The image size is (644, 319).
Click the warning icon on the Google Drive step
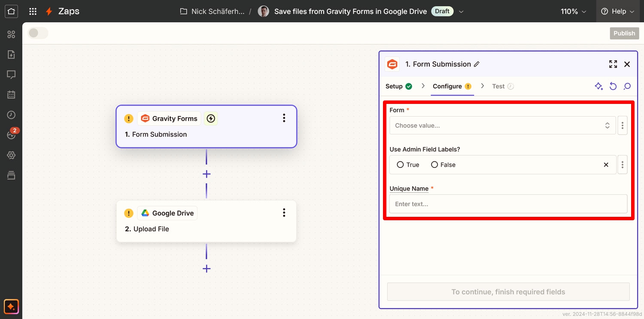(129, 213)
